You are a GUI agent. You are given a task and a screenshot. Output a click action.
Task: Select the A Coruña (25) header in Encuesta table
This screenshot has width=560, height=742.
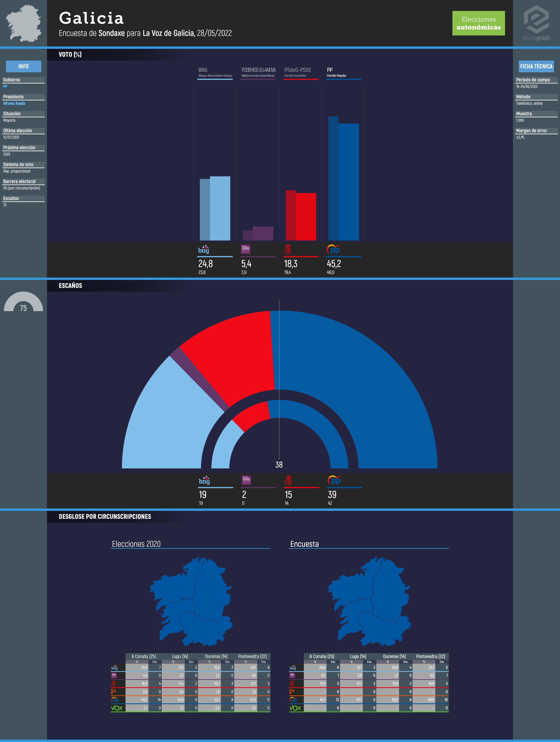point(322,656)
